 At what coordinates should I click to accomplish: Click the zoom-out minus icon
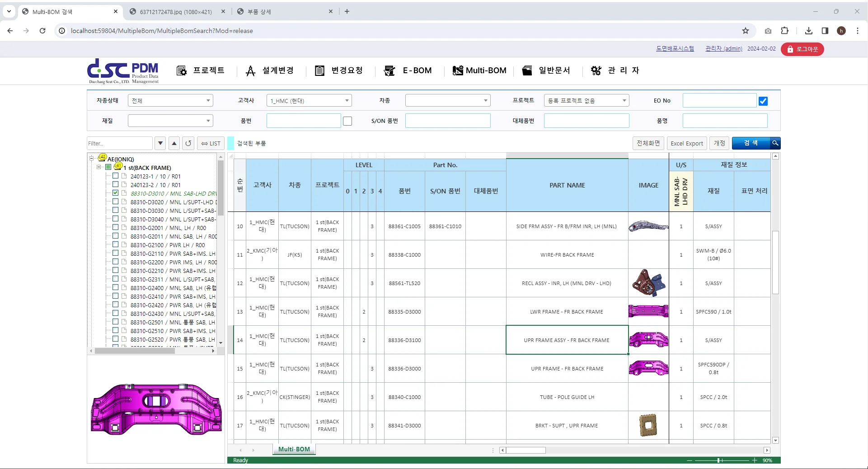[x=689, y=460]
